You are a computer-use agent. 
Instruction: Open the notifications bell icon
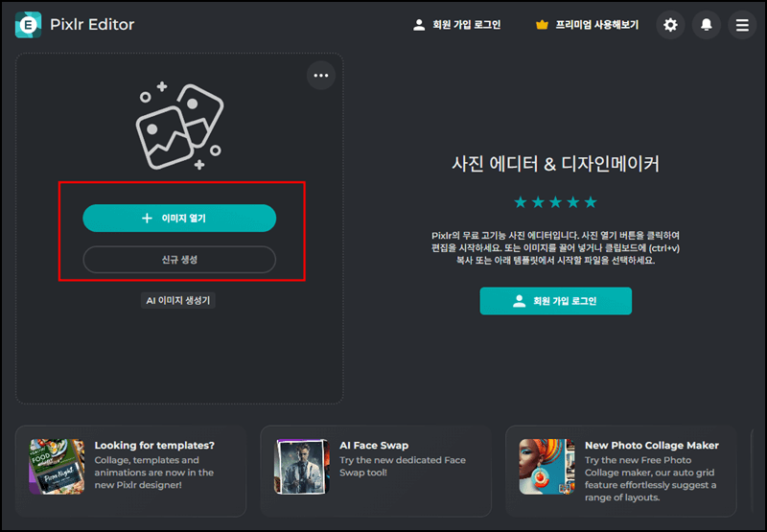tap(707, 25)
